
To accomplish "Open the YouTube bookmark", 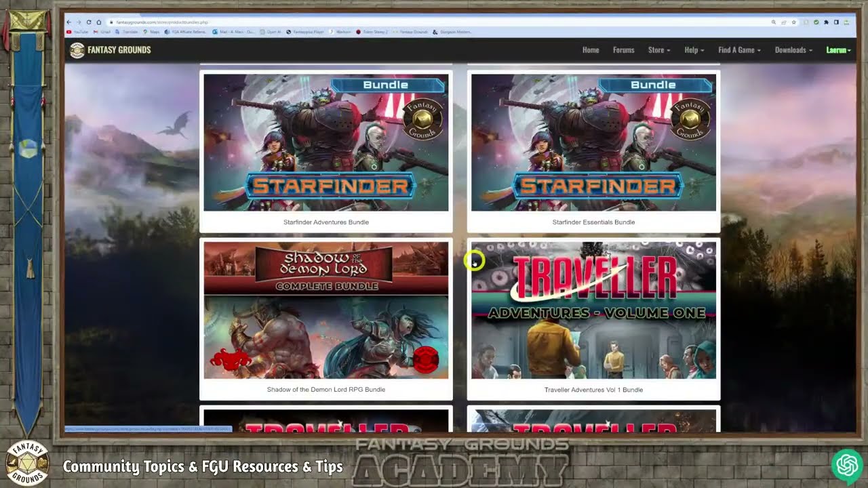I will (78, 32).
